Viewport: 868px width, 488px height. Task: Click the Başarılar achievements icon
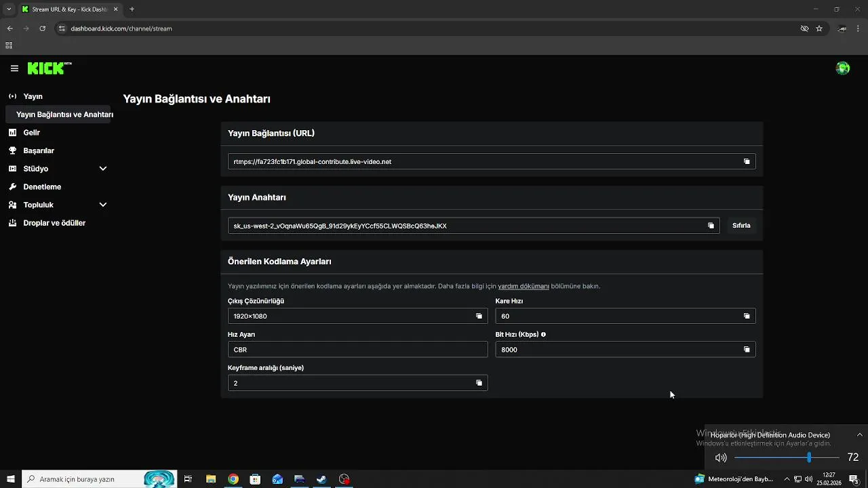[12, 150]
